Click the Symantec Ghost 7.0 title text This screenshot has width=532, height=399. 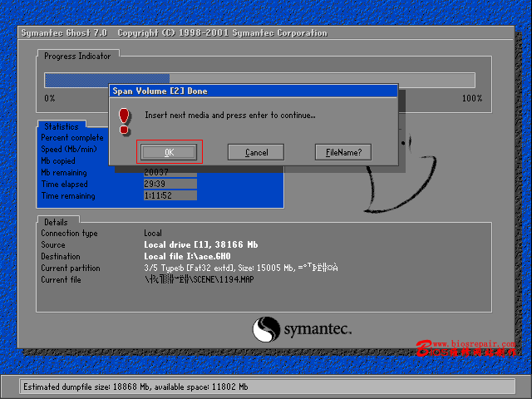(x=64, y=33)
